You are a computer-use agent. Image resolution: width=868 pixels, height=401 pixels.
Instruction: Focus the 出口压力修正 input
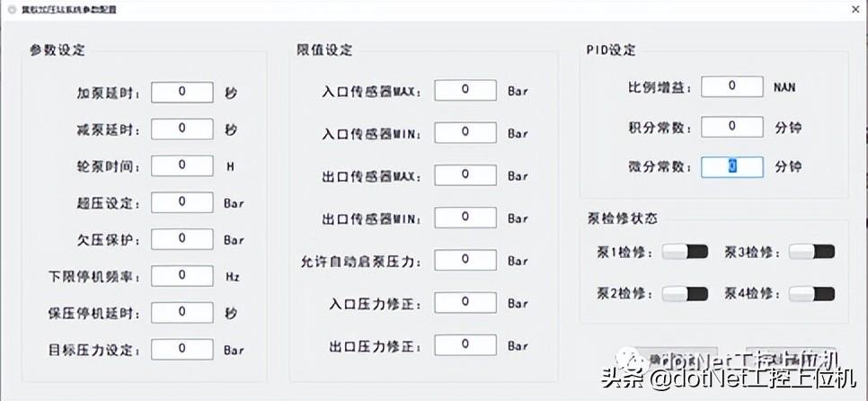click(x=465, y=345)
